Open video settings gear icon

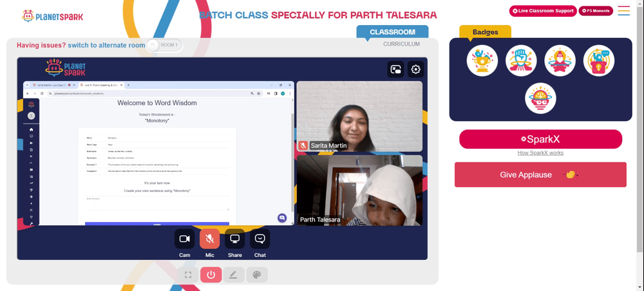415,70
